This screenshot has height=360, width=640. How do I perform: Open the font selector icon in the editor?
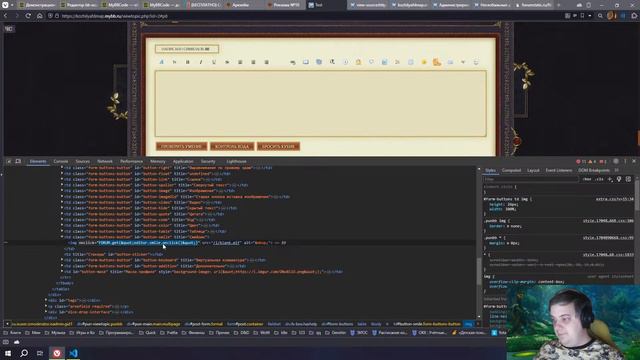pos(161,62)
